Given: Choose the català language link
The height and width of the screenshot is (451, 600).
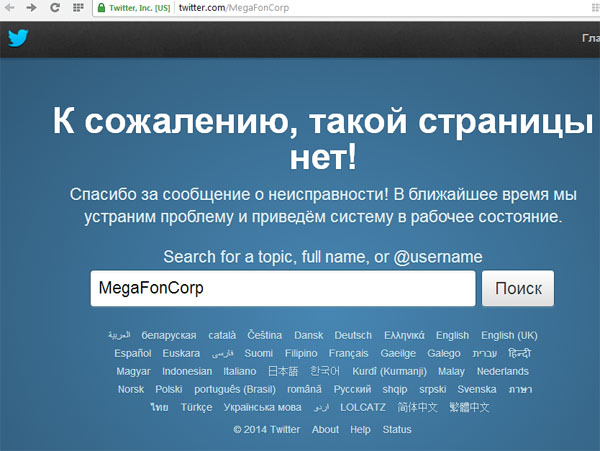Looking at the screenshot, I should pyautogui.click(x=222, y=335).
